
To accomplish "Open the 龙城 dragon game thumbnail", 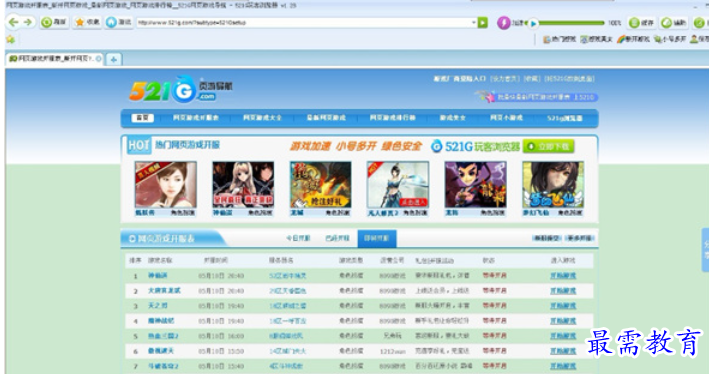I will pyautogui.click(x=321, y=185).
